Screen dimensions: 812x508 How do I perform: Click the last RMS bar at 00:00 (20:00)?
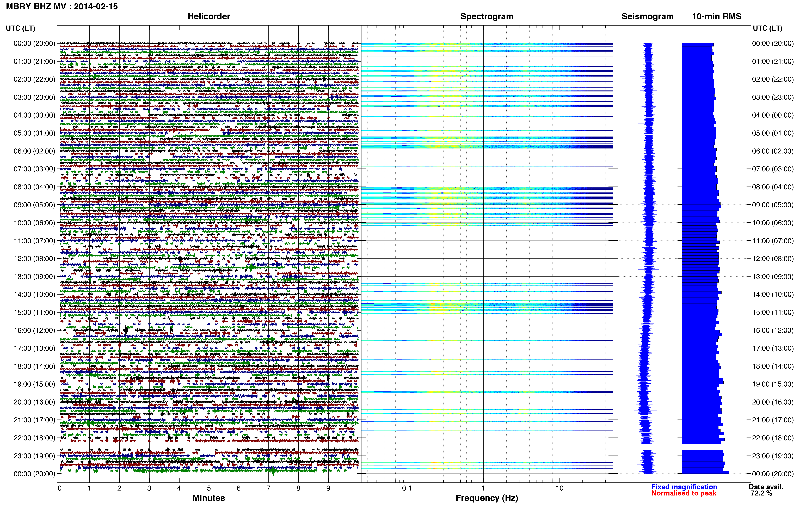[705, 472]
